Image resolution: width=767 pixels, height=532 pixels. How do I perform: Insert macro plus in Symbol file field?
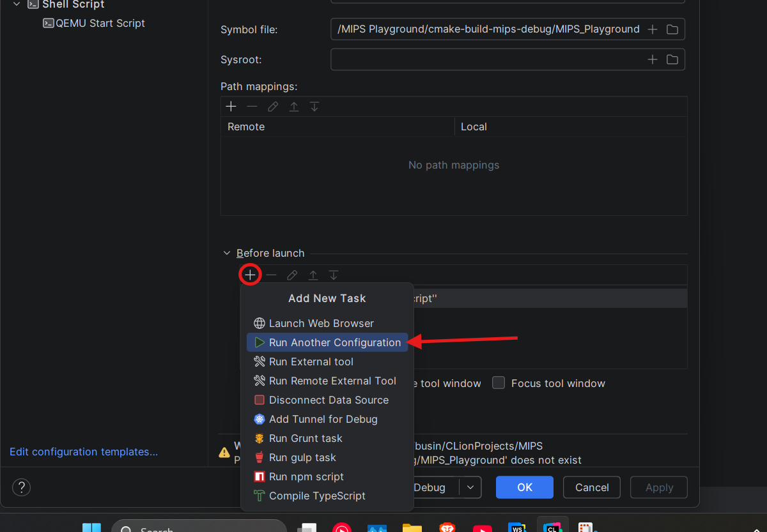[x=653, y=29]
